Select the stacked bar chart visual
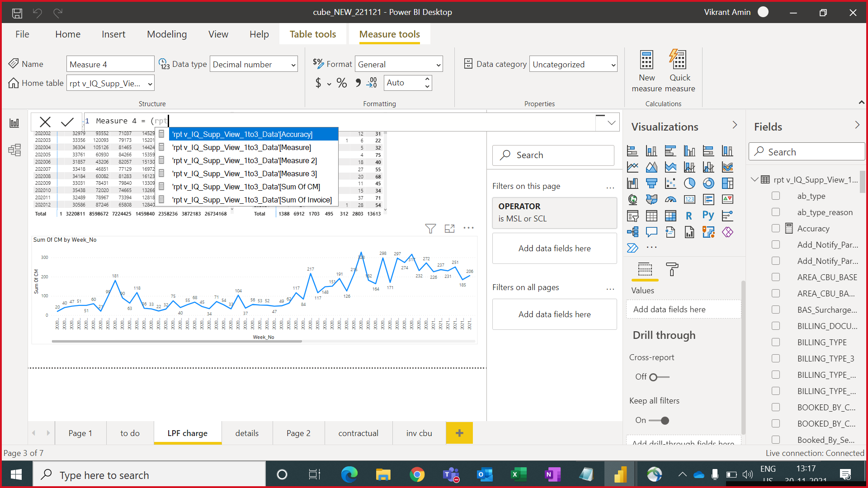868x488 pixels. (x=632, y=151)
